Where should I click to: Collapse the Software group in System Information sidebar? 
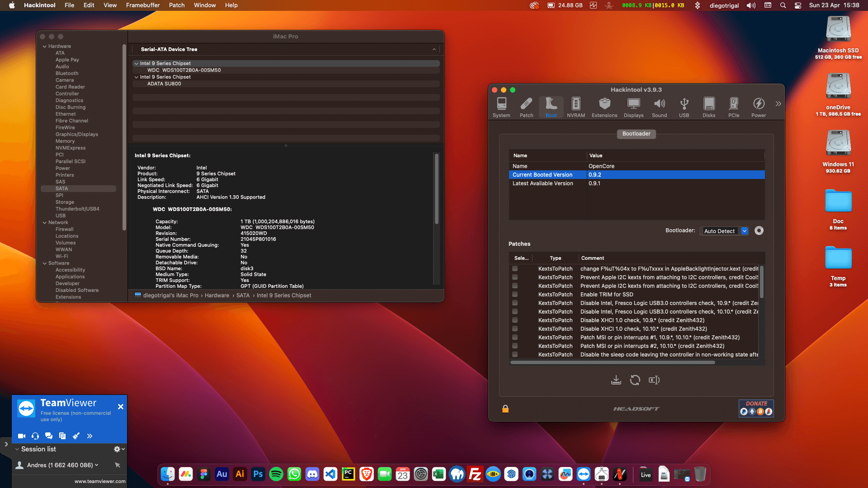click(45, 263)
